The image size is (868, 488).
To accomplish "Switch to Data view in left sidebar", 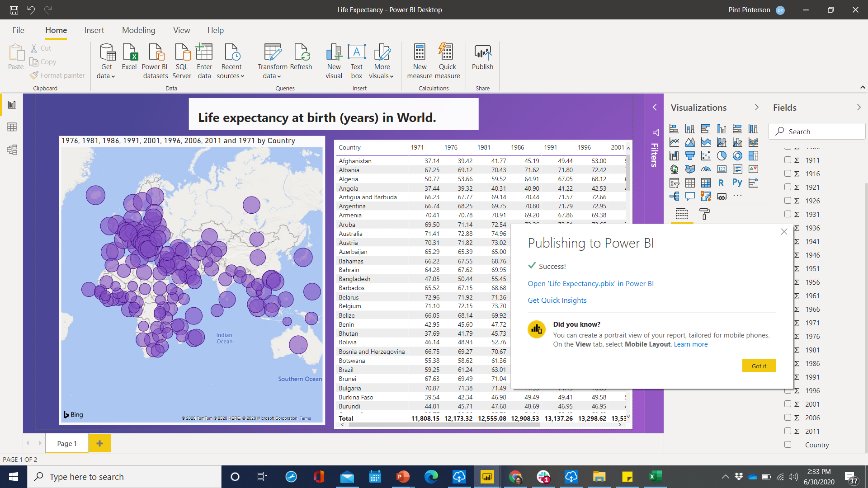I will [12, 127].
